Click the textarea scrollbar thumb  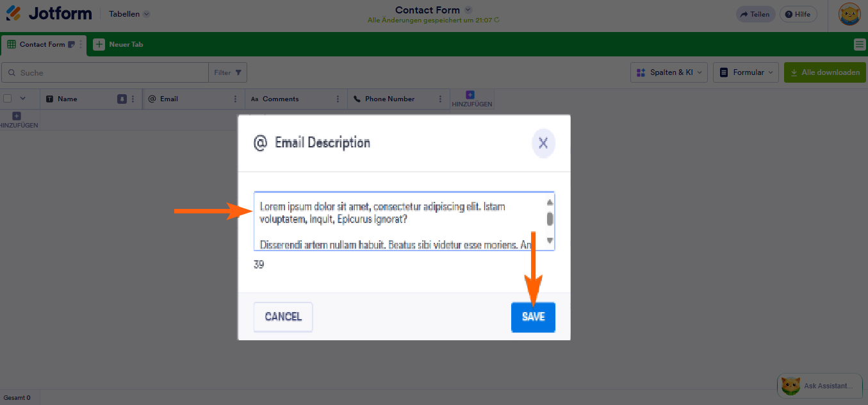(550, 219)
